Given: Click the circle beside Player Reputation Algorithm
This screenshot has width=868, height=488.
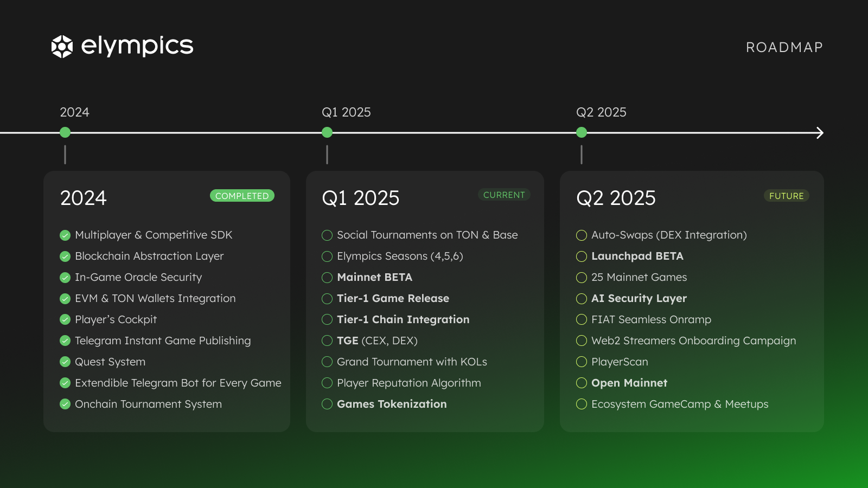Looking at the screenshot, I should click(x=327, y=383).
